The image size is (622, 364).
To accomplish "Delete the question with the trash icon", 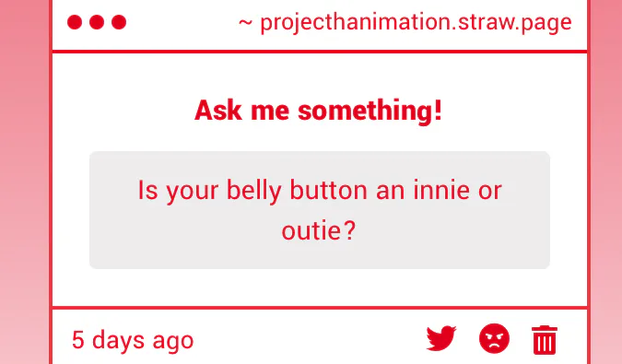I will (x=545, y=339).
